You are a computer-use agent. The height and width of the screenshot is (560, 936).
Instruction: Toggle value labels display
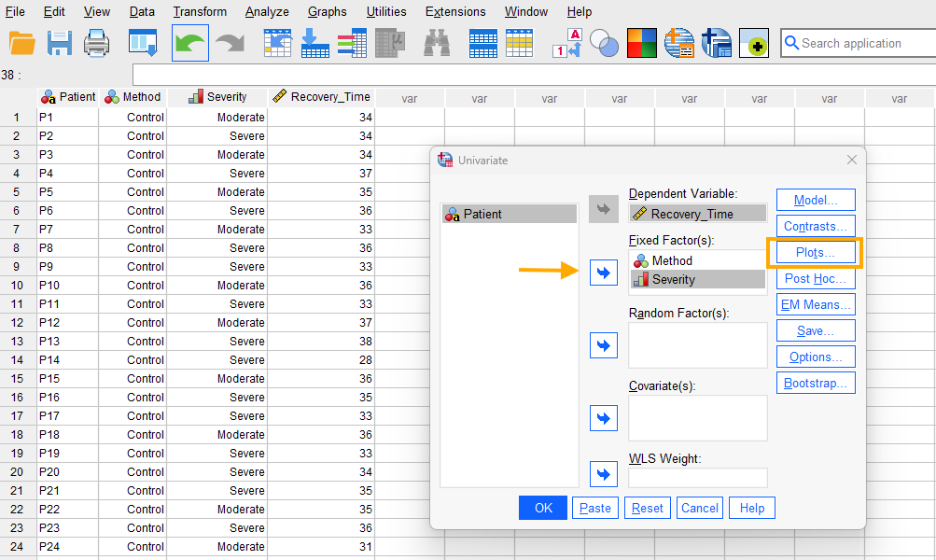[566, 43]
